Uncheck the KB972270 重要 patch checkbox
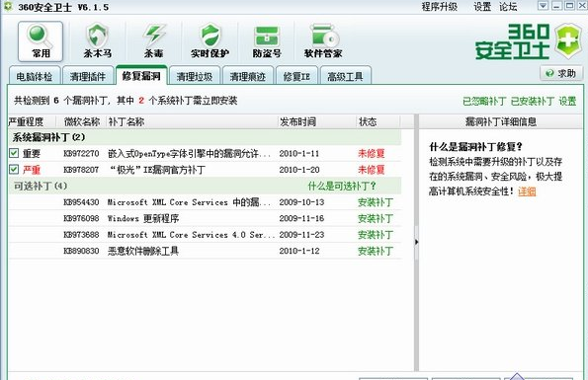This screenshot has height=380, width=588. 14,153
